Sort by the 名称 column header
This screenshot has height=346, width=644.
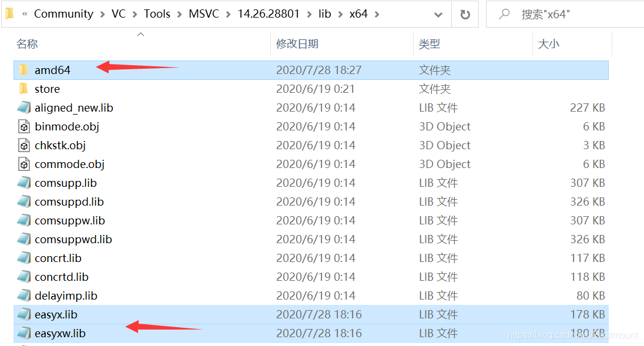(x=27, y=44)
